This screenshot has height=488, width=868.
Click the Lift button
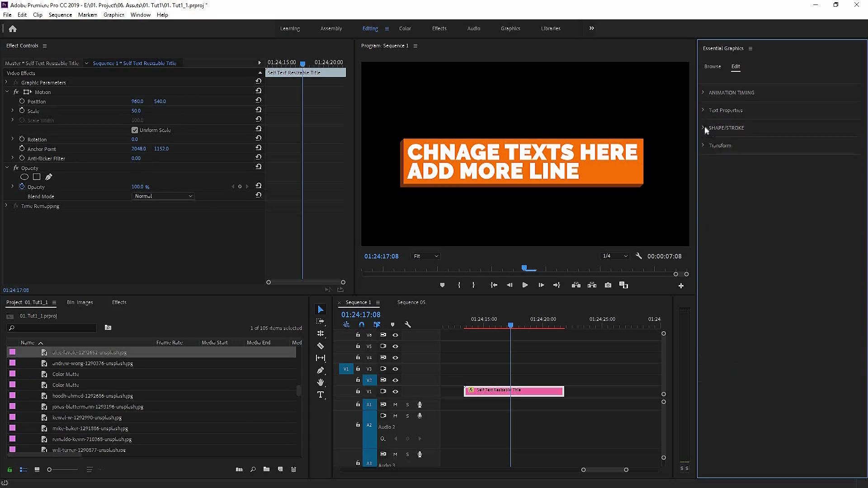pyautogui.click(x=576, y=285)
